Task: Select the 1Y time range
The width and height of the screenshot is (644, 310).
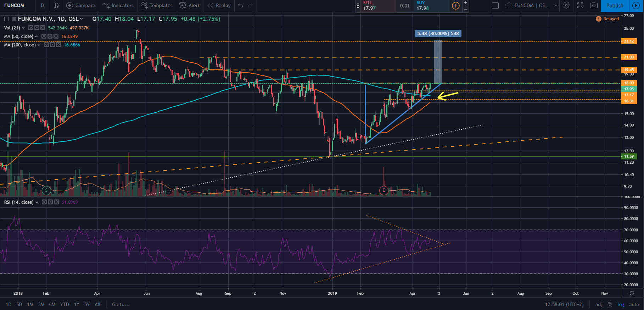Action: coord(77,304)
